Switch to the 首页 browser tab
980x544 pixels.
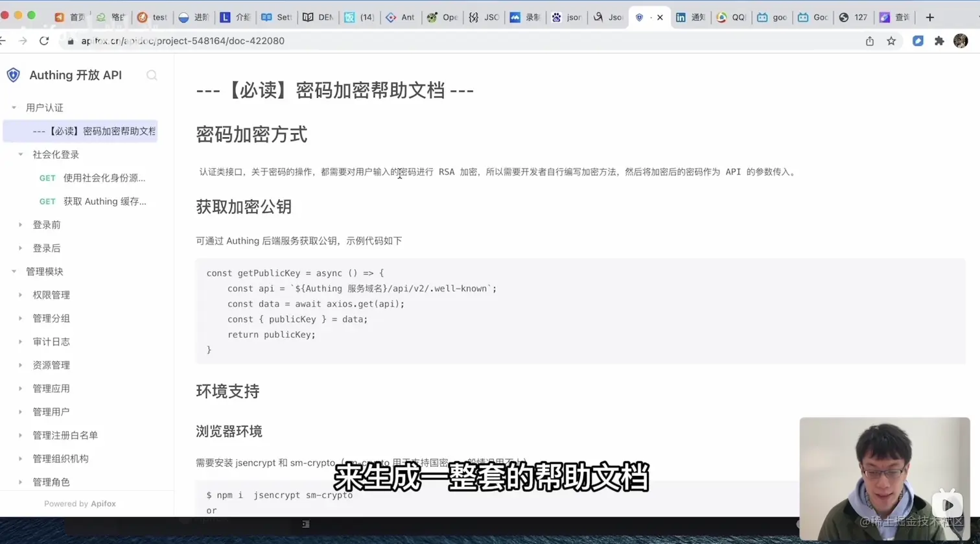[x=70, y=18]
